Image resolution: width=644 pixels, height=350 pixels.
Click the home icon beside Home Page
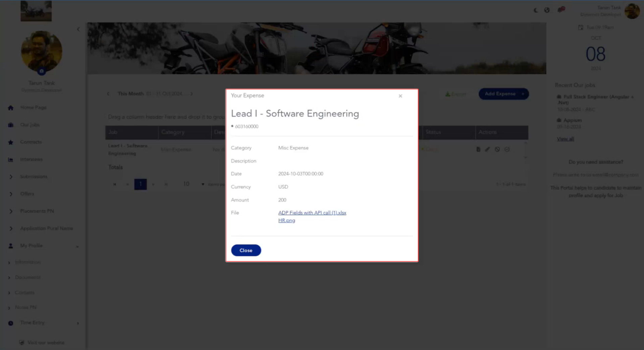click(x=11, y=108)
